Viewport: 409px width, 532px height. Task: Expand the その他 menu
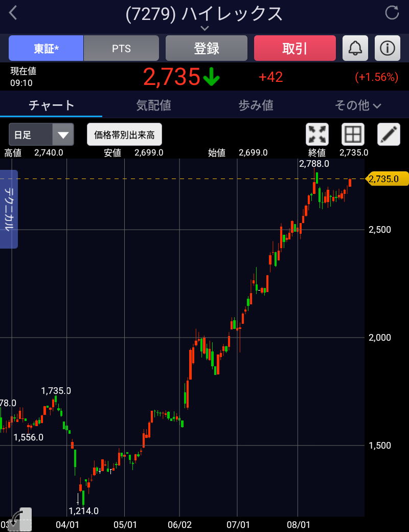358,105
